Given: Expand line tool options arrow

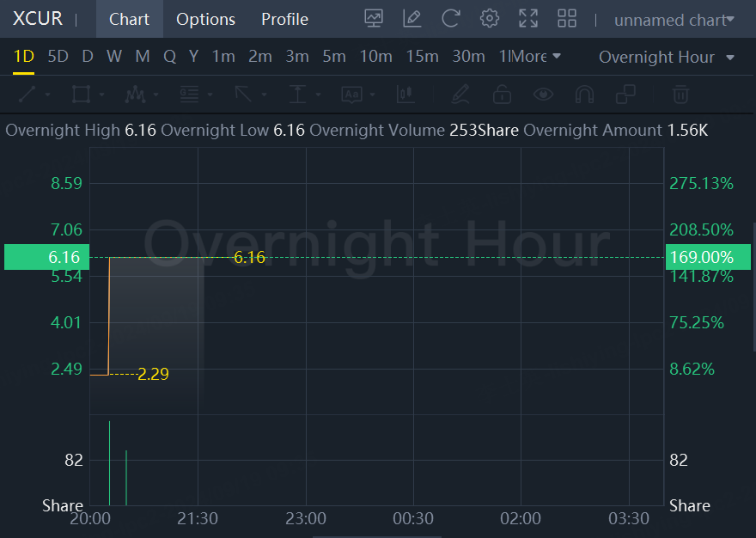Looking at the screenshot, I should pyautogui.click(x=48, y=95).
